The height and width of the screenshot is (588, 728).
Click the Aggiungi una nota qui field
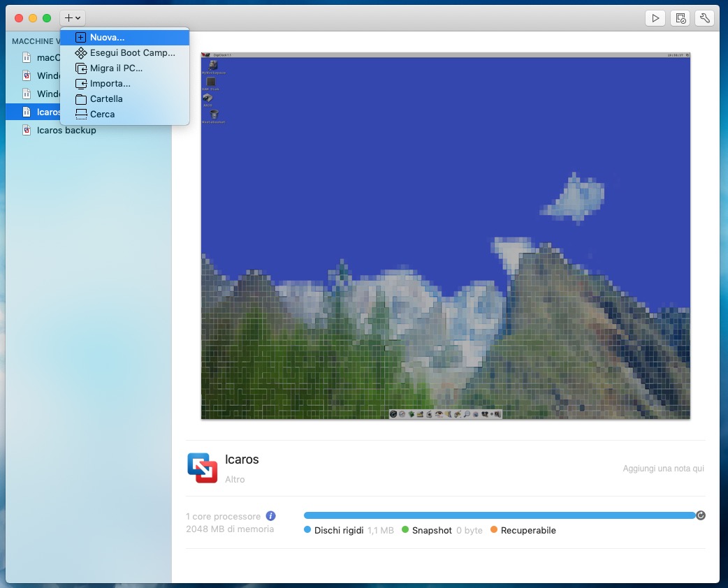click(x=663, y=469)
